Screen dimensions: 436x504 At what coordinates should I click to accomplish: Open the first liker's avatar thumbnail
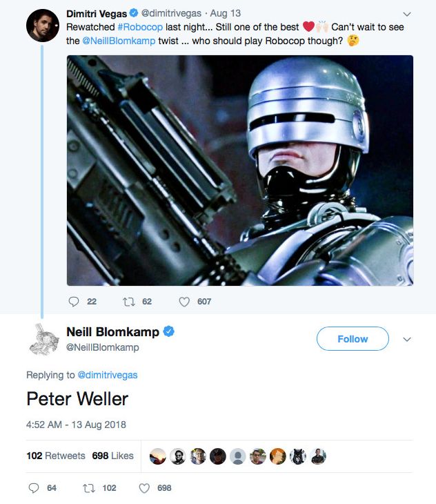(158, 456)
